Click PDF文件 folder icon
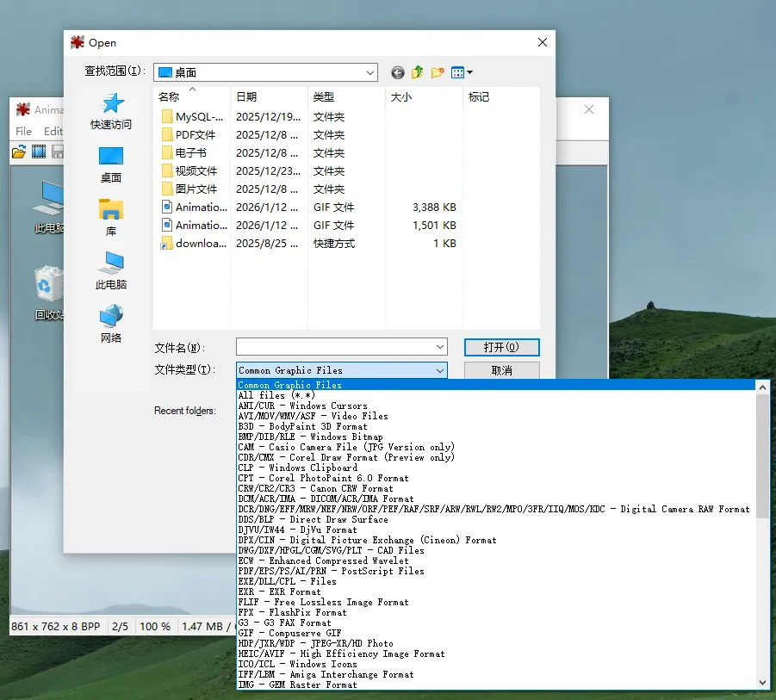The height and width of the screenshot is (700, 776). 167,135
